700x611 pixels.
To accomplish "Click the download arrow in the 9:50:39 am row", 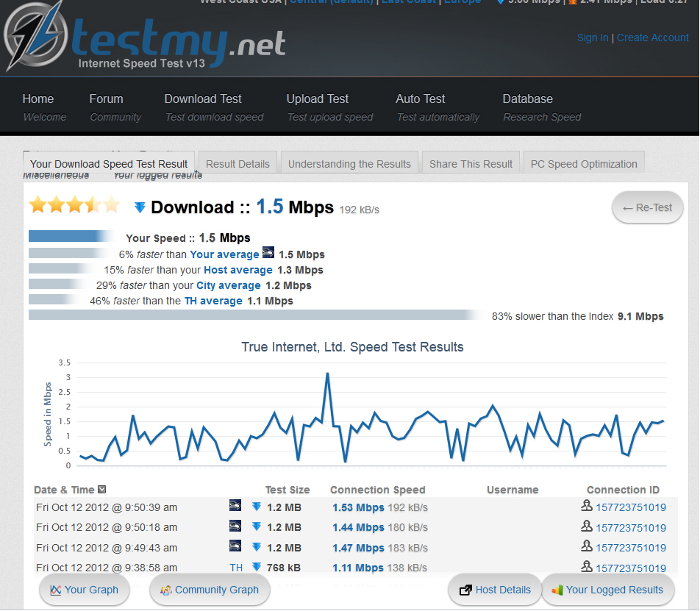I will (256, 507).
